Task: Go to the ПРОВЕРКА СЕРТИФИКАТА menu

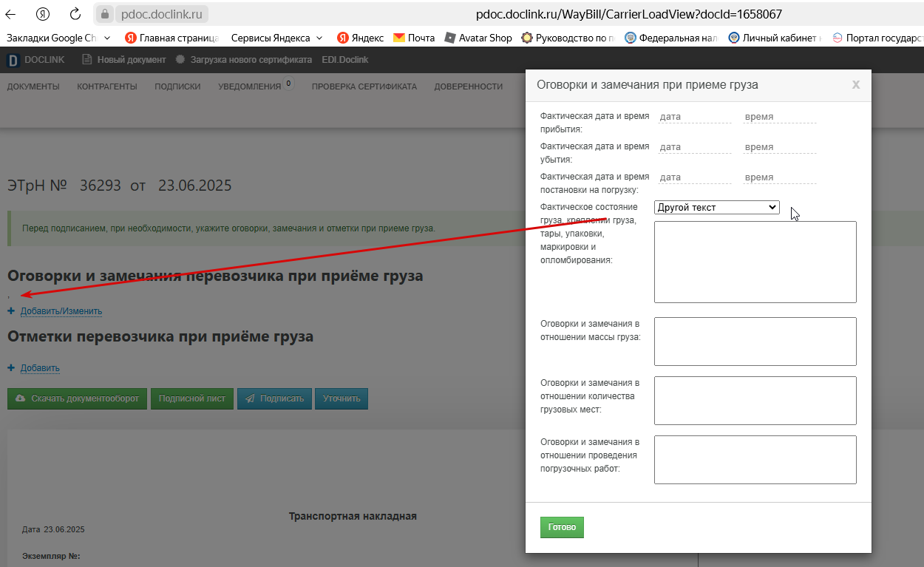Action: 364,86
